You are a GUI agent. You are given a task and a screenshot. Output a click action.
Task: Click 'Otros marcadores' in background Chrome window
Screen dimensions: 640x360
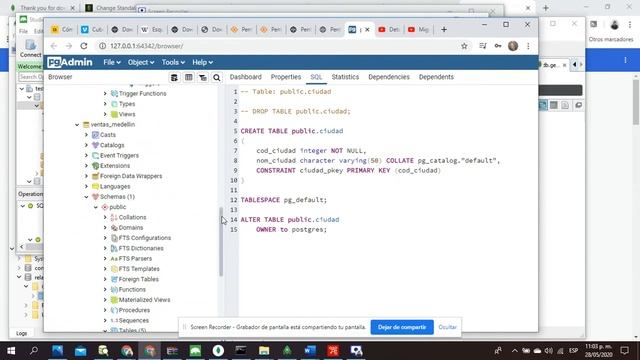611,40
